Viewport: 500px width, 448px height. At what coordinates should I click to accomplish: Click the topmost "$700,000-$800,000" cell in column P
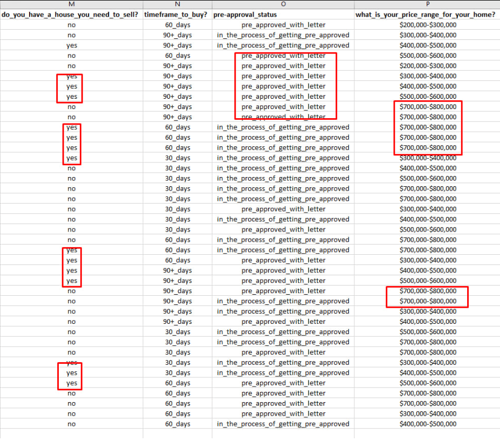coord(427,107)
